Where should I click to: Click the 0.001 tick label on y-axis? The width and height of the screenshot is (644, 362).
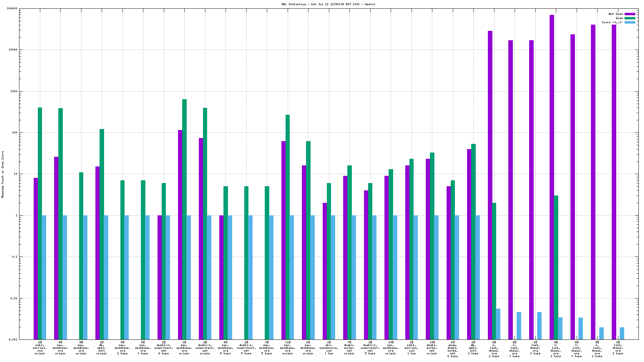[13, 340]
